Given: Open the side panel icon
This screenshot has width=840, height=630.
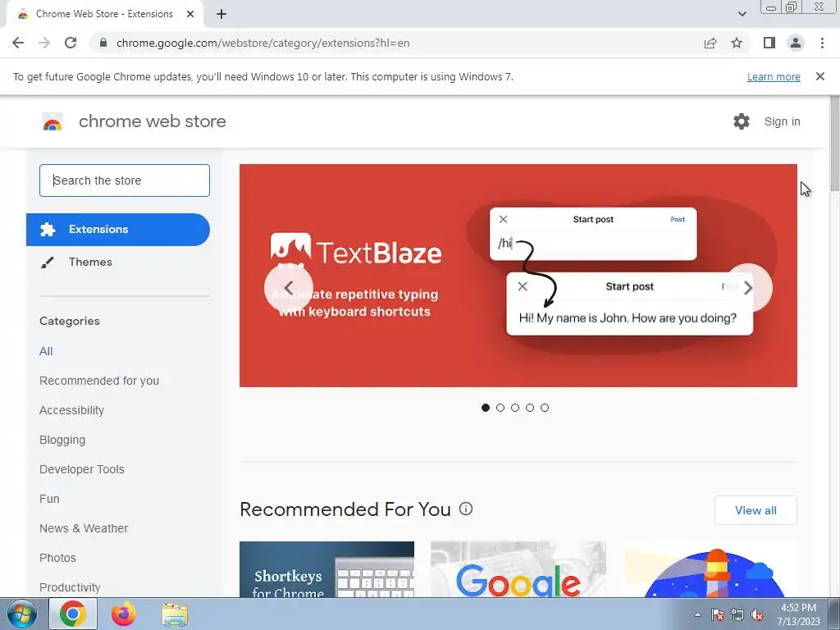Looking at the screenshot, I should (x=769, y=43).
